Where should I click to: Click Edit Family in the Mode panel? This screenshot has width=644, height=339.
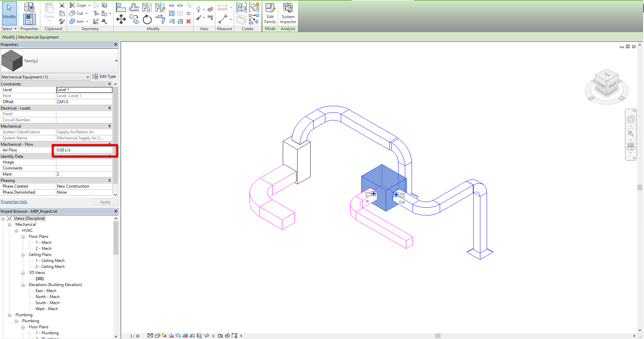tap(270, 13)
